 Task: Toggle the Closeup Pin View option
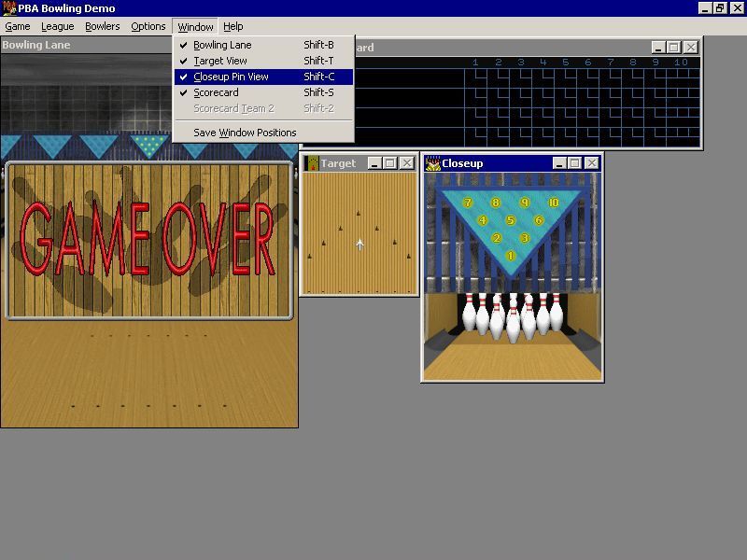coord(231,77)
